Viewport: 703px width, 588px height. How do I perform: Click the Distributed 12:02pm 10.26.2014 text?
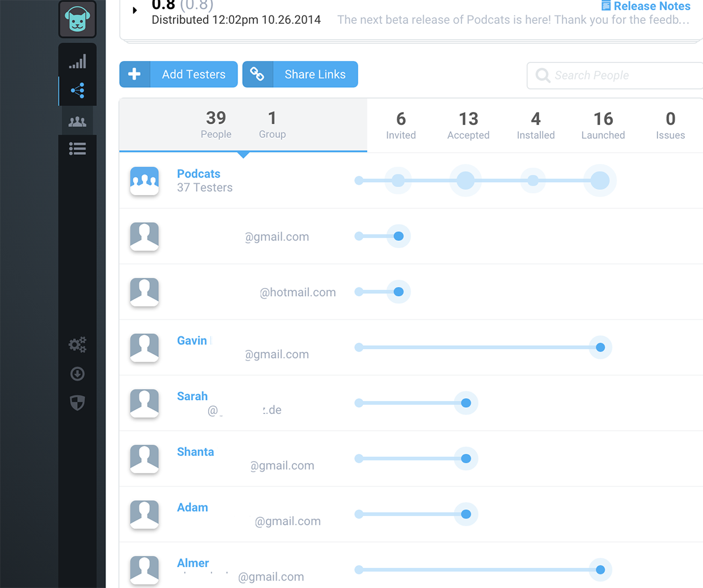click(236, 20)
